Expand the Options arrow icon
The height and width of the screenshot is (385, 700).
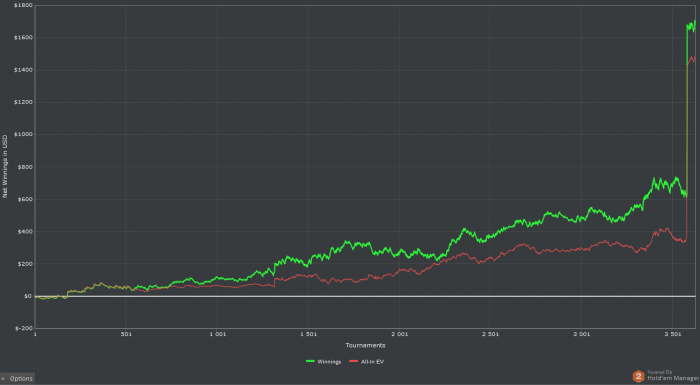click(3, 379)
